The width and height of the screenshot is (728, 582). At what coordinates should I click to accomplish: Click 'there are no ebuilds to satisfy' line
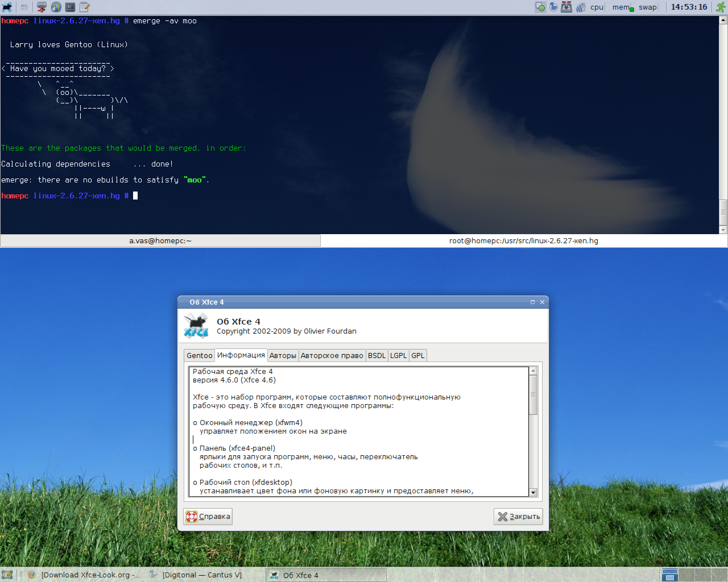[105, 180]
